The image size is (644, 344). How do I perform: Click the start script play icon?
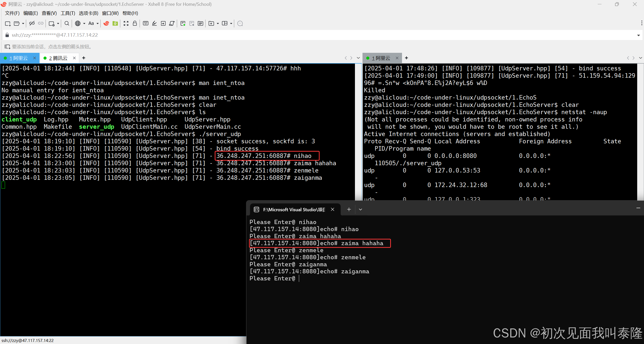(183, 23)
